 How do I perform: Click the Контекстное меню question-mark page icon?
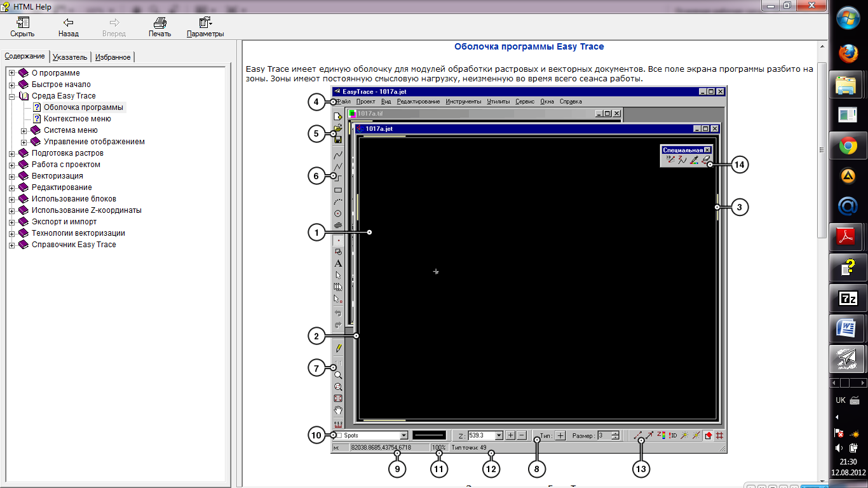[37, 119]
